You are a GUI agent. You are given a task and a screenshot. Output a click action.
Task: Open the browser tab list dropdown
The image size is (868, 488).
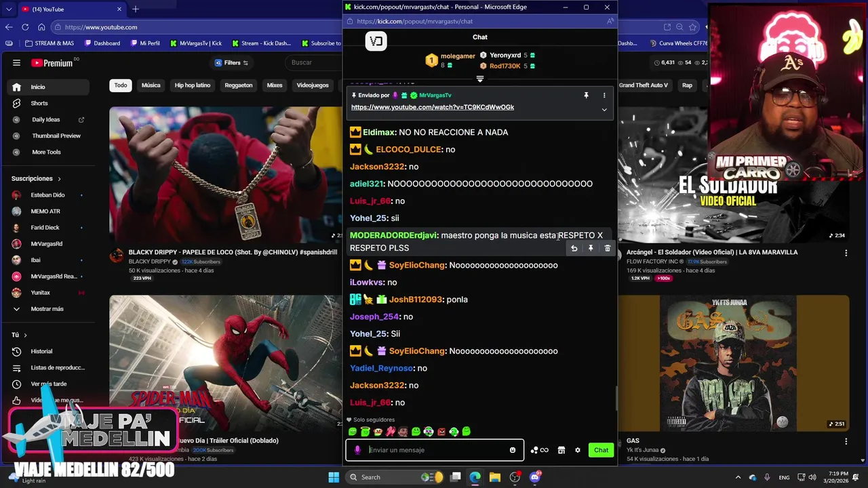[9, 9]
